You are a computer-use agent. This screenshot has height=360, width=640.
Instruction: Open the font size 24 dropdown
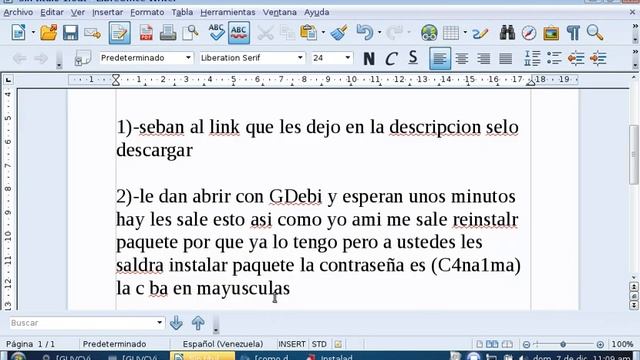pos(347,58)
